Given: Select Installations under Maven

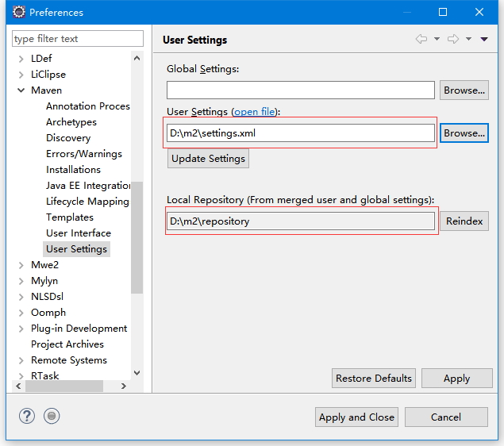Looking at the screenshot, I should point(73,170).
